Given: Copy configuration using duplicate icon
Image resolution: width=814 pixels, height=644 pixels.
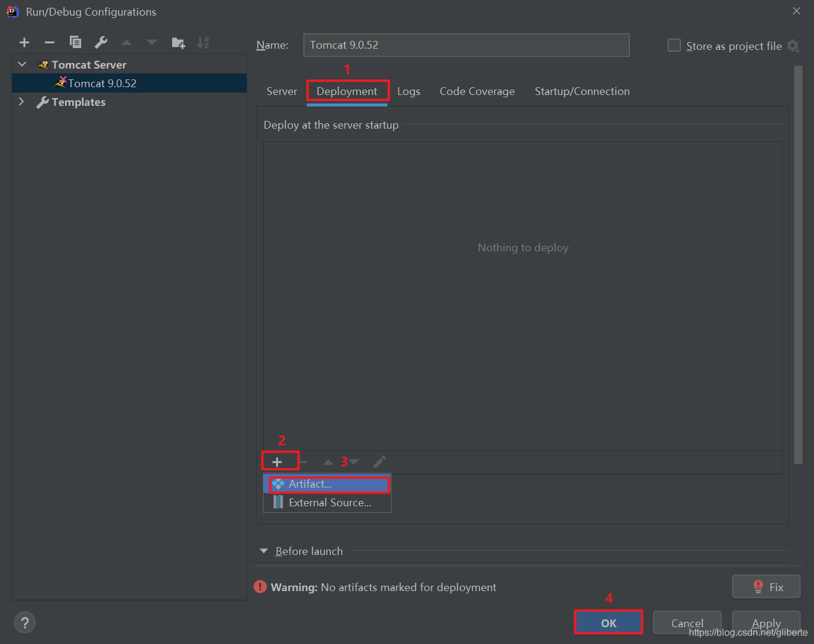Looking at the screenshot, I should pos(75,42).
